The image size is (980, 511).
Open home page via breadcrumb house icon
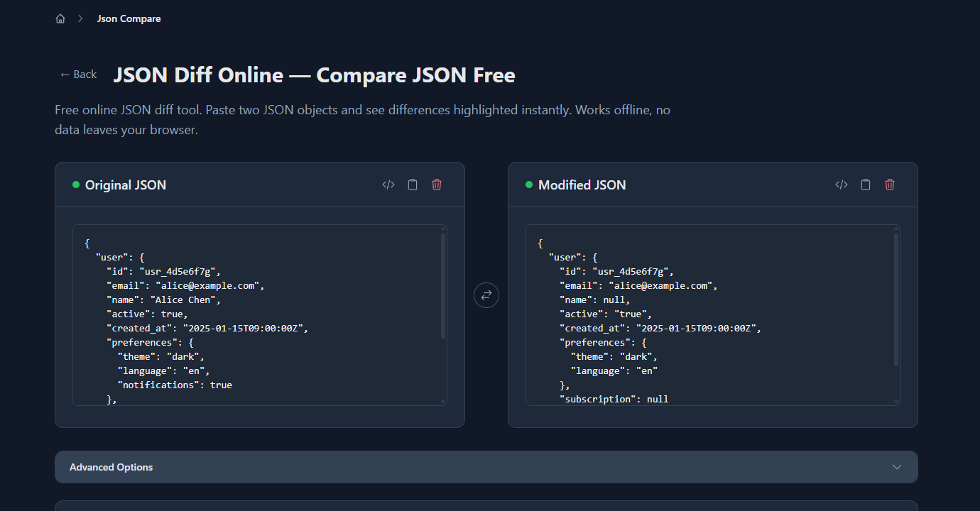click(x=60, y=18)
